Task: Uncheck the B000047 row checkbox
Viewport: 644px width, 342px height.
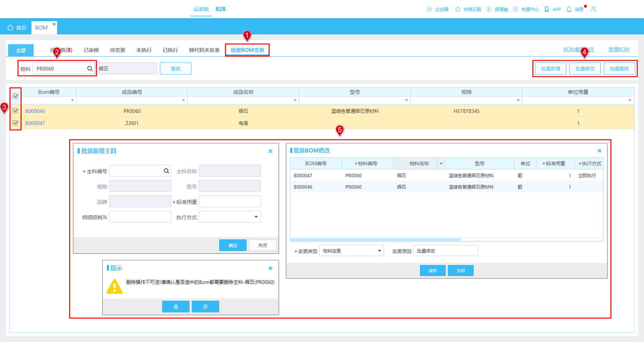Action: coord(15,123)
